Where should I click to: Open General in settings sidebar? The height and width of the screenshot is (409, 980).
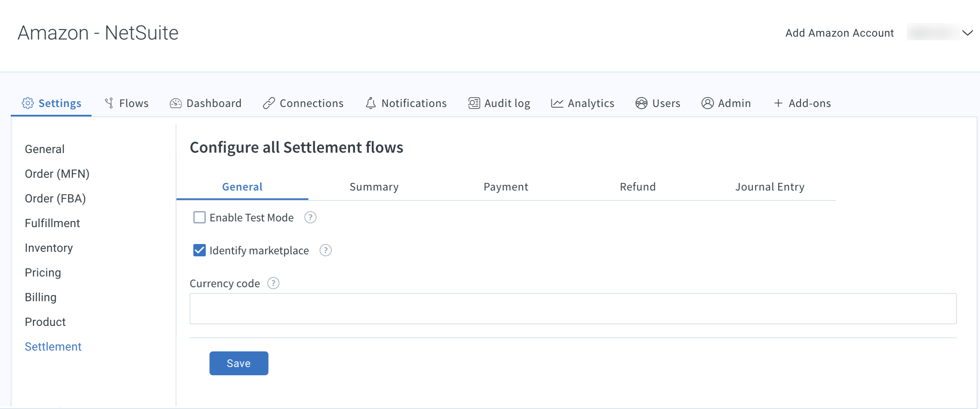[44, 149]
